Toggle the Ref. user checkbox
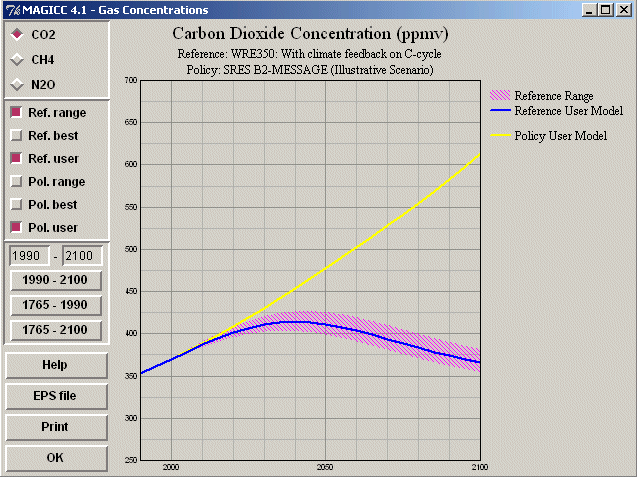 pos(16,159)
